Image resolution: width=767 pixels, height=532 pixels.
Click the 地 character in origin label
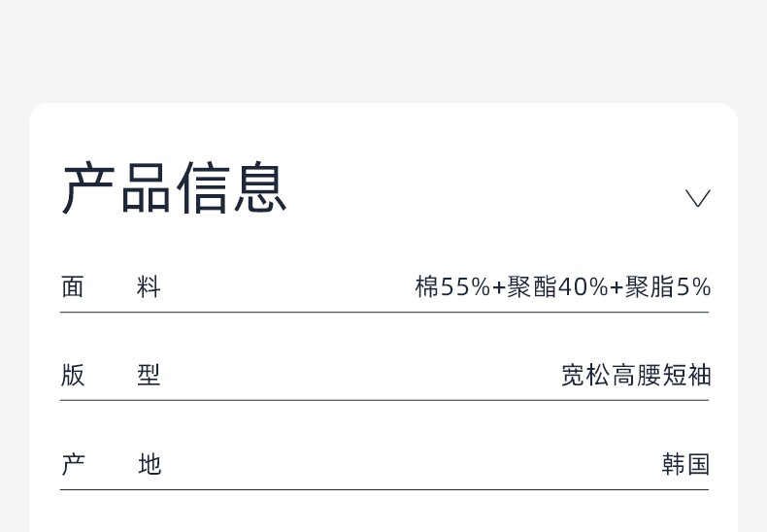coord(149,465)
